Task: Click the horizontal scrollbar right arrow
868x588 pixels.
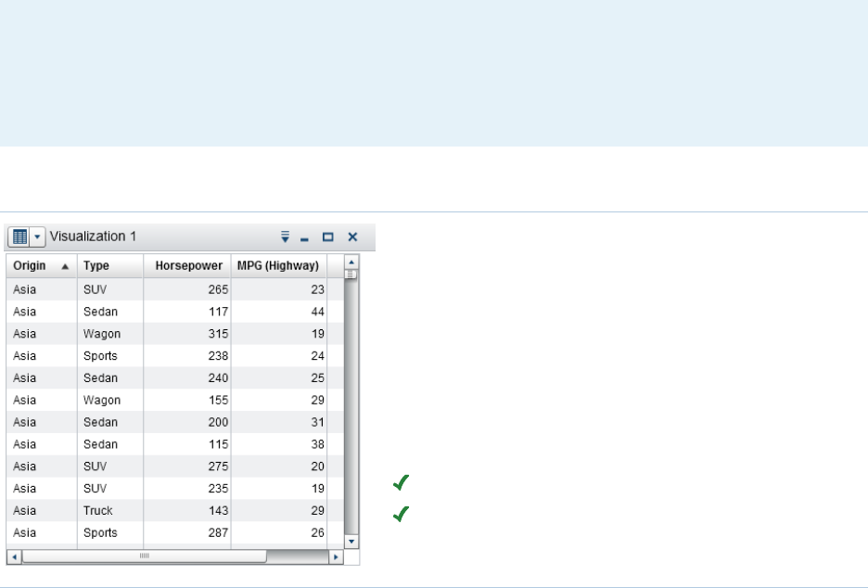Action: click(x=336, y=556)
